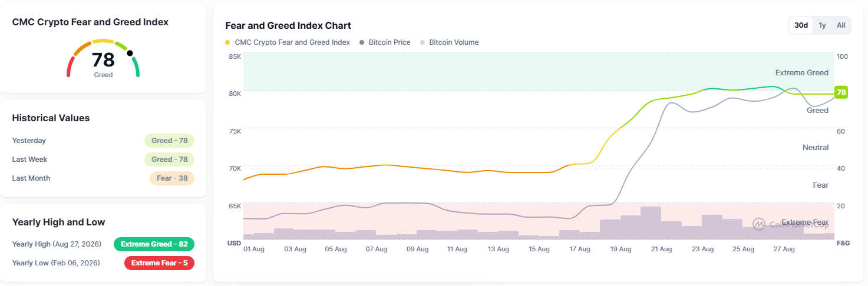Click the Last Week label
Image resolution: width=868 pixels, height=286 pixels.
pyautogui.click(x=29, y=159)
